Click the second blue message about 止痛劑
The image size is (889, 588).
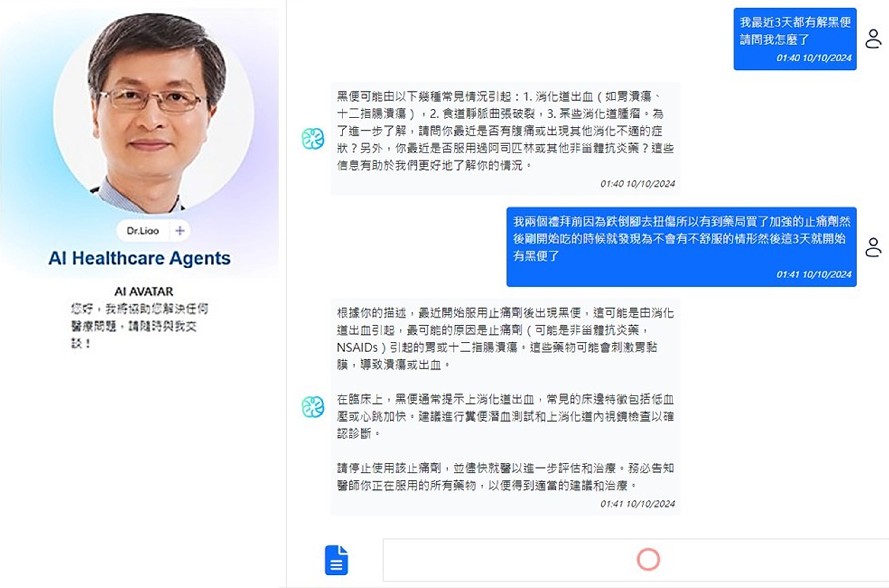pyautogui.click(x=681, y=247)
